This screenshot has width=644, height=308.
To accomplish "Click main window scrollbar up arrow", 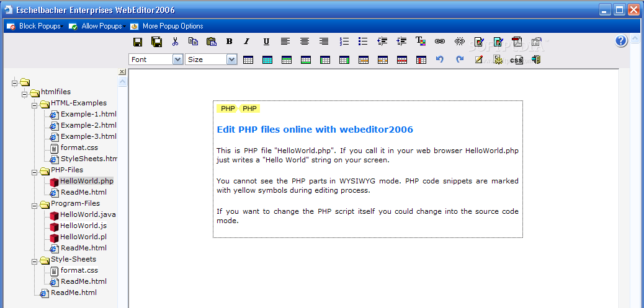I will tap(635, 40).
